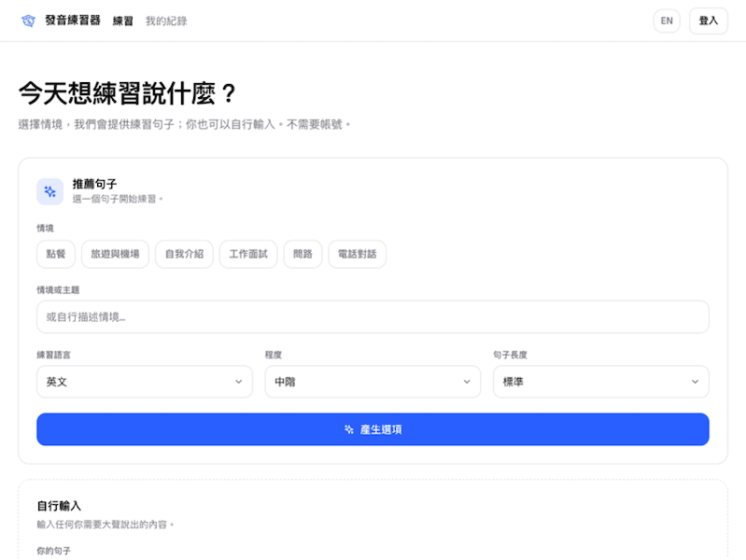Viewport: 746px width, 560px height.
Task: Click the 情境或主題 field label
Action: [x=58, y=289]
